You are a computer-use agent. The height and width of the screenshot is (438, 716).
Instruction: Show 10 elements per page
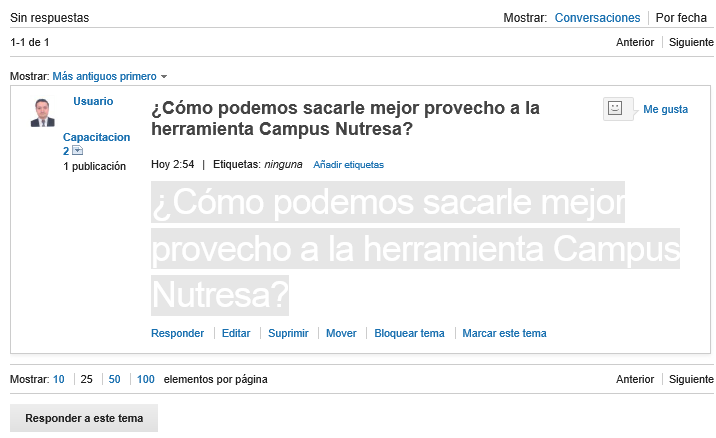[x=58, y=380]
